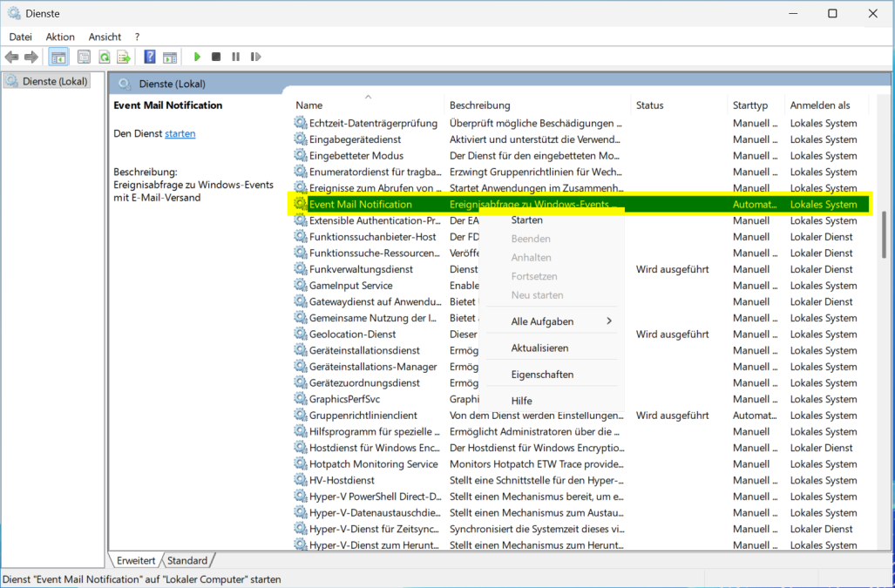Click the Restart service toolbar icon
The height and width of the screenshot is (588, 895).
tap(255, 57)
